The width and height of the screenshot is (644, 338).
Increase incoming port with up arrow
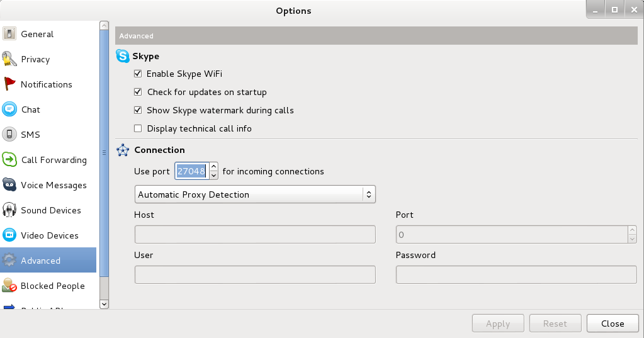tap(213, 167)
